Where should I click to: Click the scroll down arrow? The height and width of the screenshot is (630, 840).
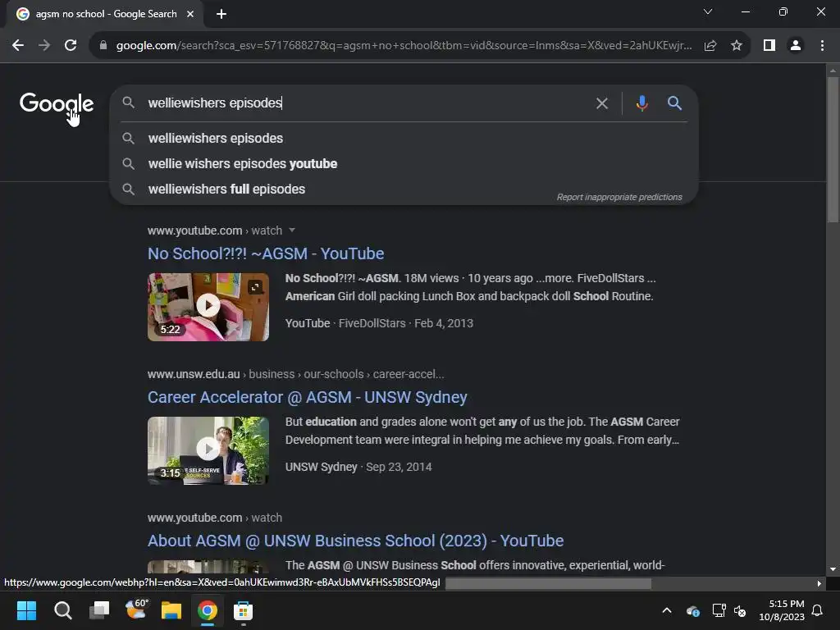click(833, 569)
